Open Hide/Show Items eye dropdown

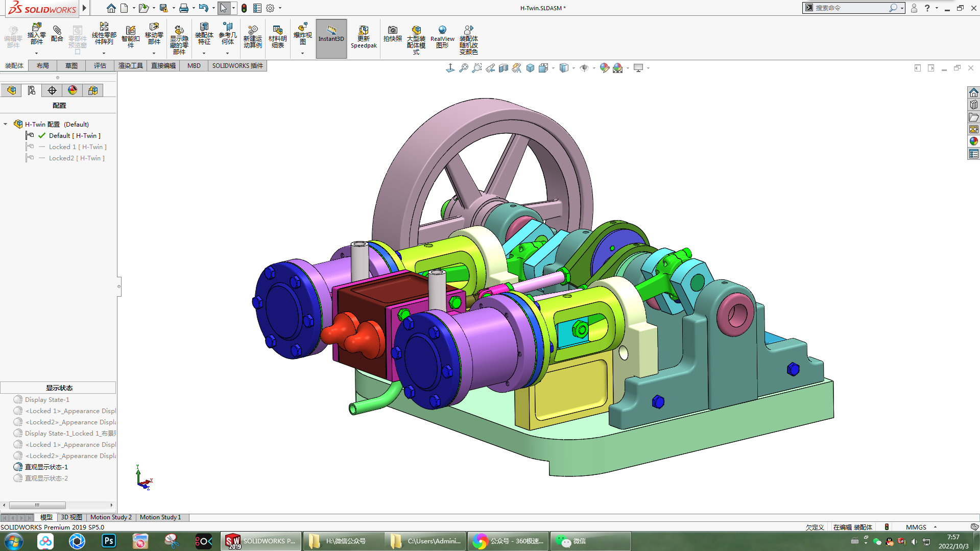pyautogui.click(x=594, y=68)
